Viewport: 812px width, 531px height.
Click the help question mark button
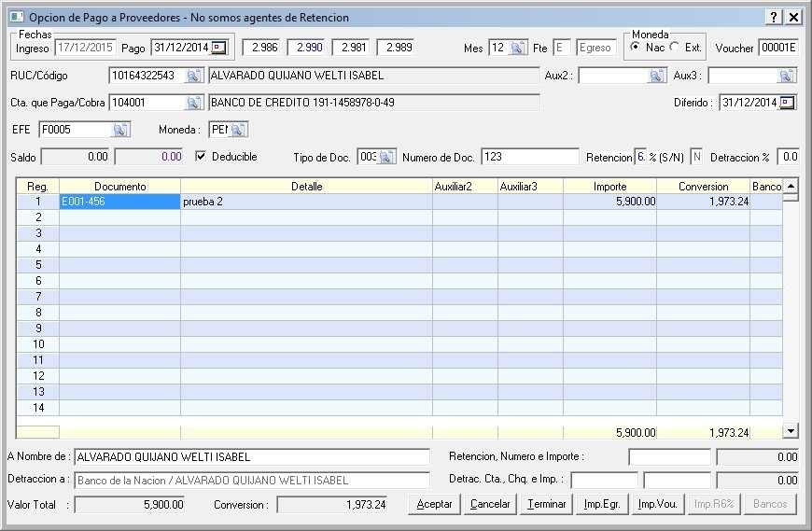click(774, 17)
